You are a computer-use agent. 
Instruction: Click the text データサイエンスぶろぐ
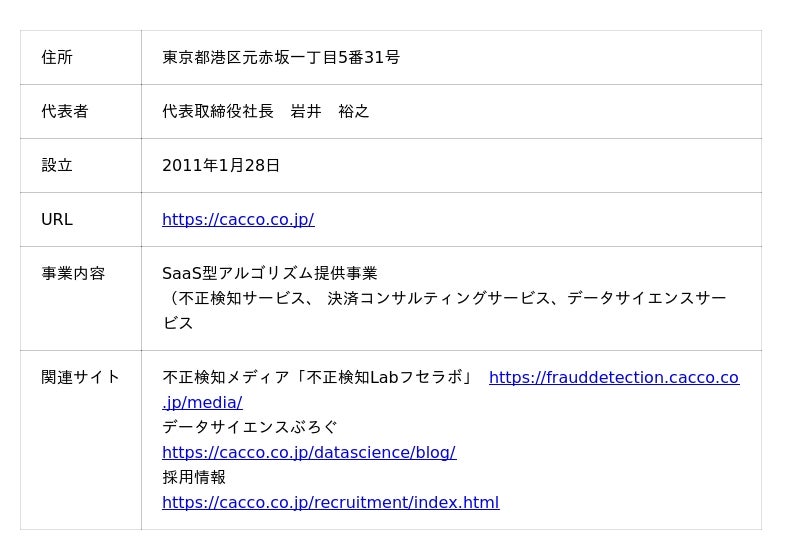(x=250, y=428)
